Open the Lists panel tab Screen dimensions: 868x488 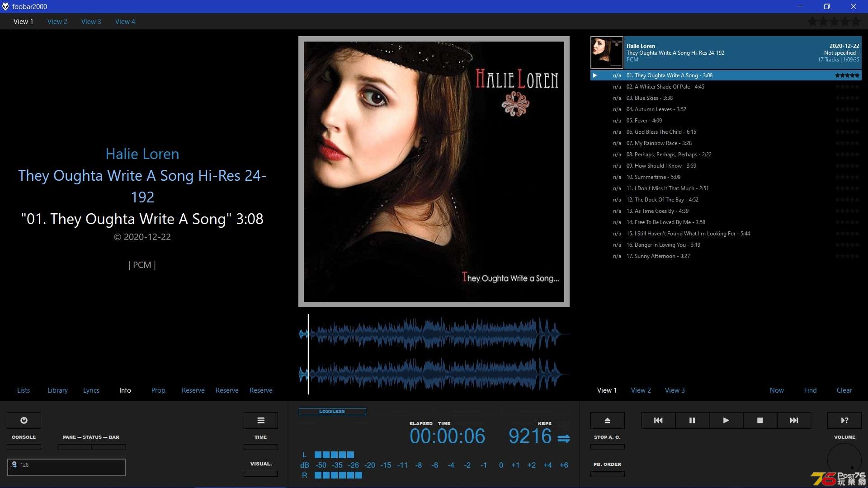pyautogui.click(x=24, y=390)
